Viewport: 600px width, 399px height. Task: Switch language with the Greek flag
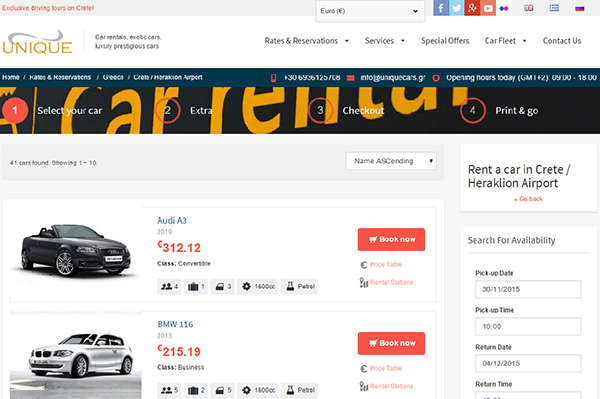point(554,8)
